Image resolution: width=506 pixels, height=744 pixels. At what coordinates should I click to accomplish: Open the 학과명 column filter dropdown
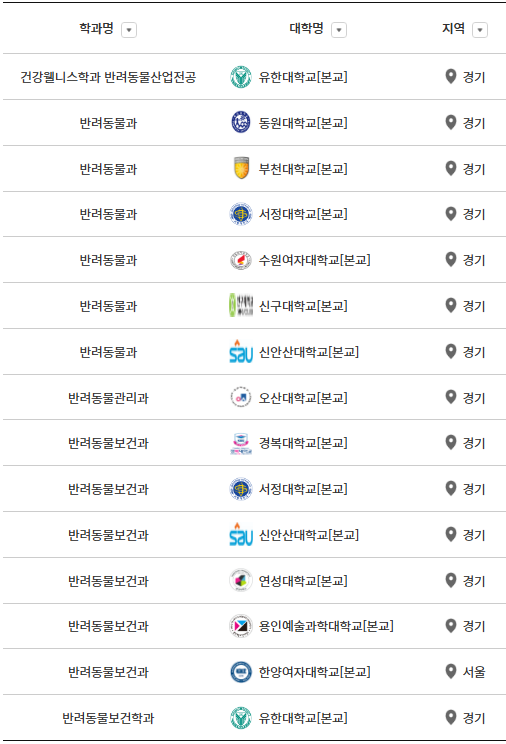(x=129, y=30)
